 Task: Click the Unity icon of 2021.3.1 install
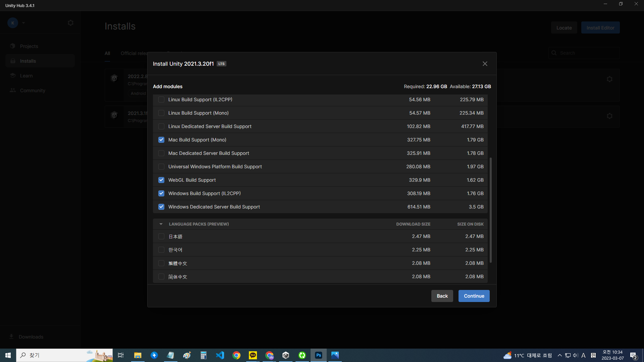pyautogui.click(x=114, y=115)
